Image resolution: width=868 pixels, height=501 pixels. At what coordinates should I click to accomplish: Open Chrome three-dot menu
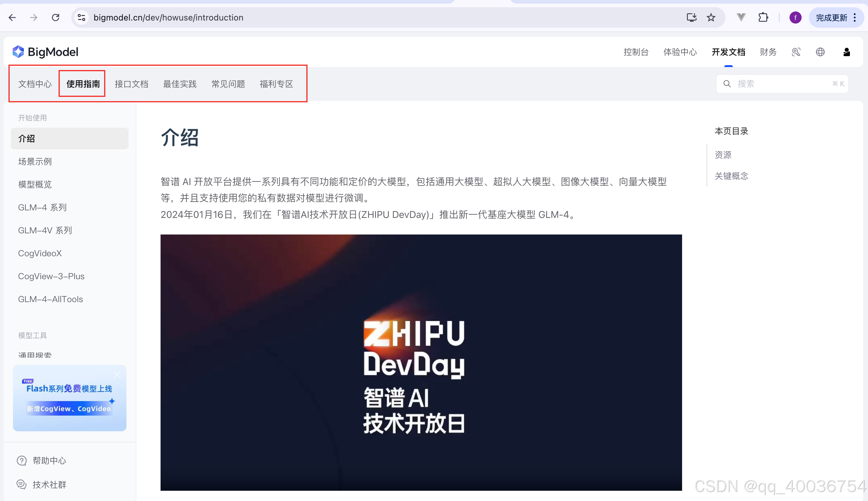855,18
